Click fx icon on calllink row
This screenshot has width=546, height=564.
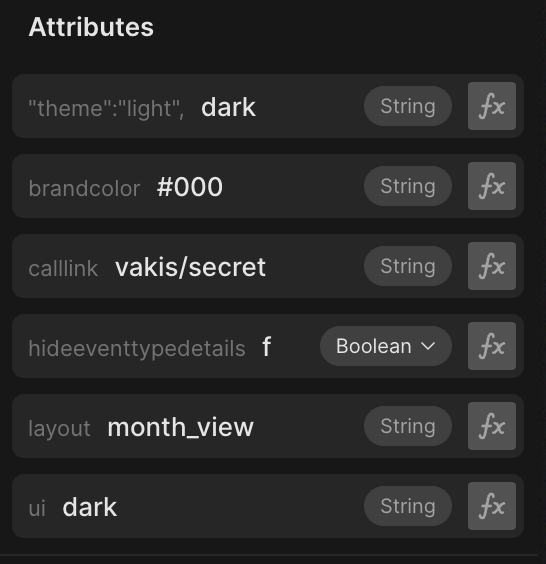[492, 266]
